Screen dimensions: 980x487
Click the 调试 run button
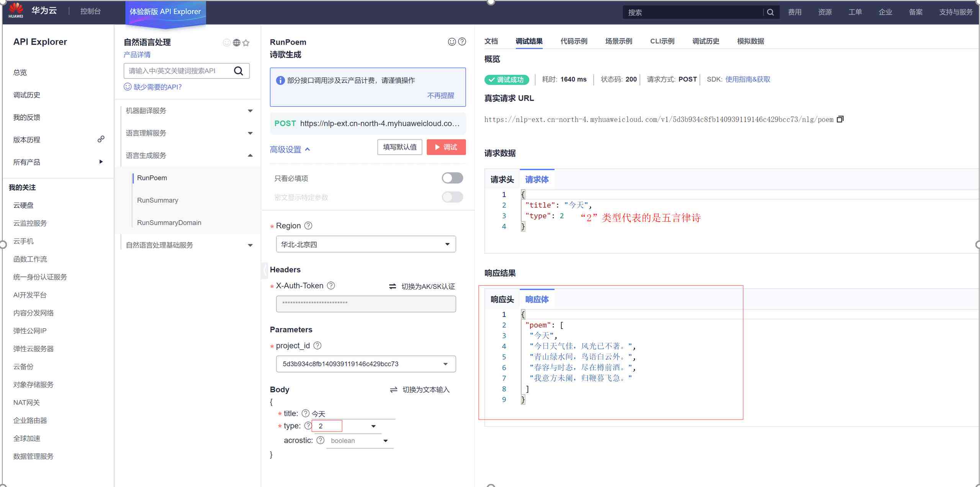pos(446,147)
